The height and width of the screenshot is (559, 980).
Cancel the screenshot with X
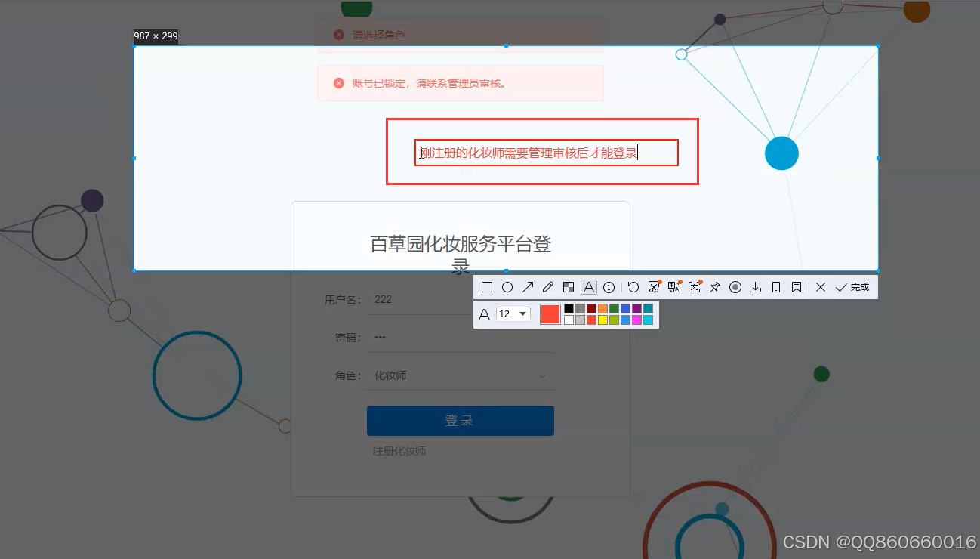pyautogui.click(x=821, y=287)
